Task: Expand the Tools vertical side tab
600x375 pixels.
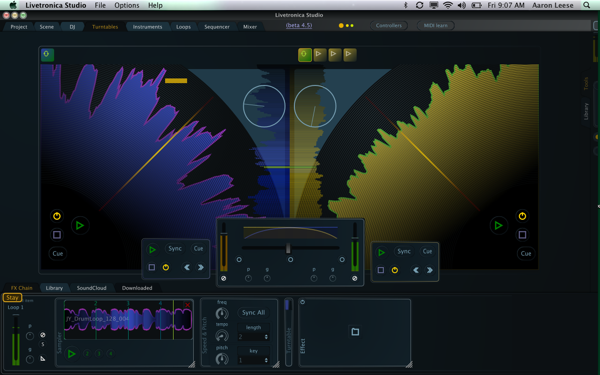Action: [x=586, y=83]
